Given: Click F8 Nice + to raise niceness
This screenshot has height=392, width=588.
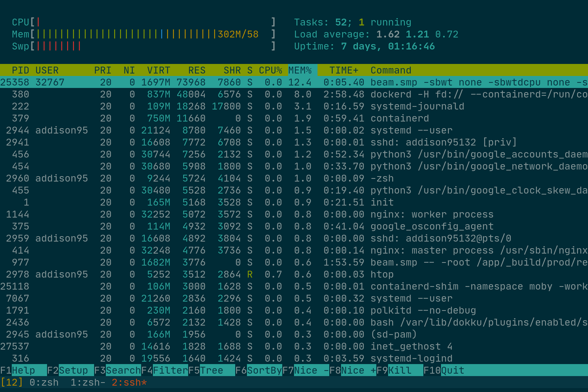Looking at the screenshot, I should [353, 370].
